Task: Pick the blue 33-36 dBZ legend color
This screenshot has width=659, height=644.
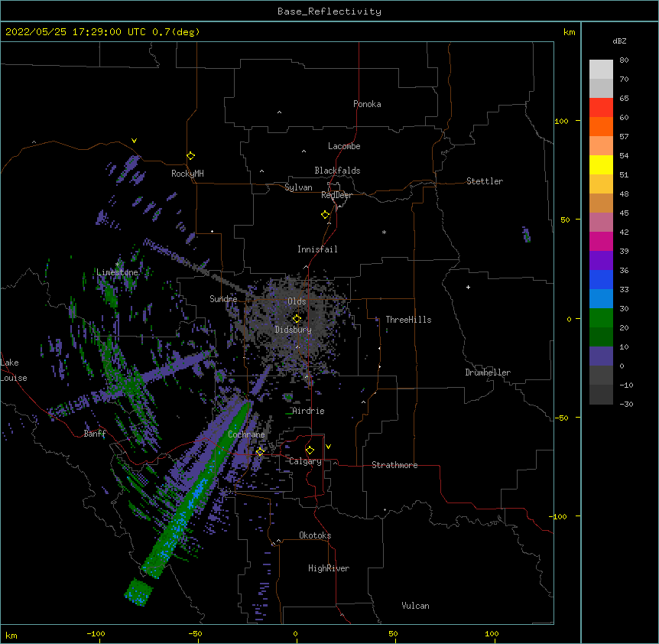Action: (x=601, y=279)
